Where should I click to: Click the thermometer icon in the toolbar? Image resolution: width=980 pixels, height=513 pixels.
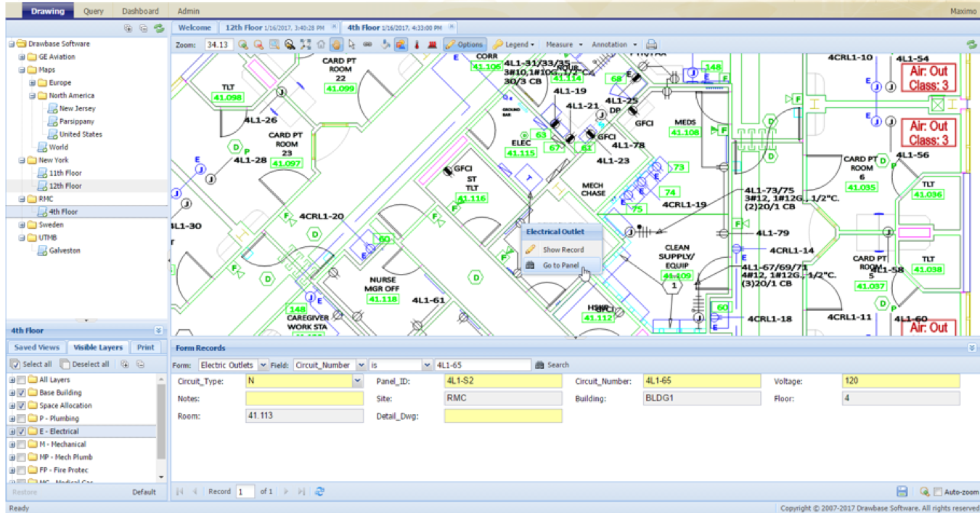(417, 45)
